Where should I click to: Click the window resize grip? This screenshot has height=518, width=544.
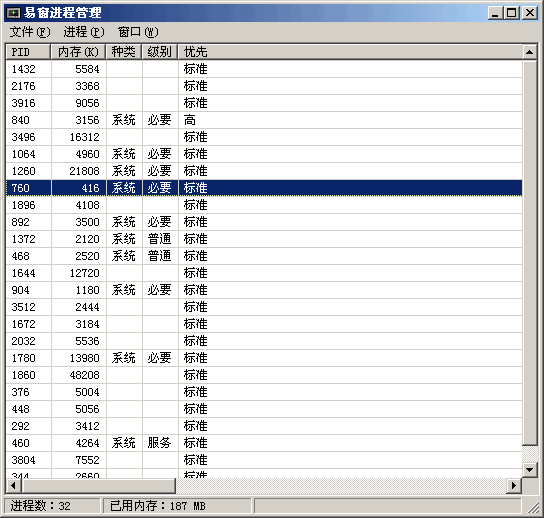click(533, 508)
